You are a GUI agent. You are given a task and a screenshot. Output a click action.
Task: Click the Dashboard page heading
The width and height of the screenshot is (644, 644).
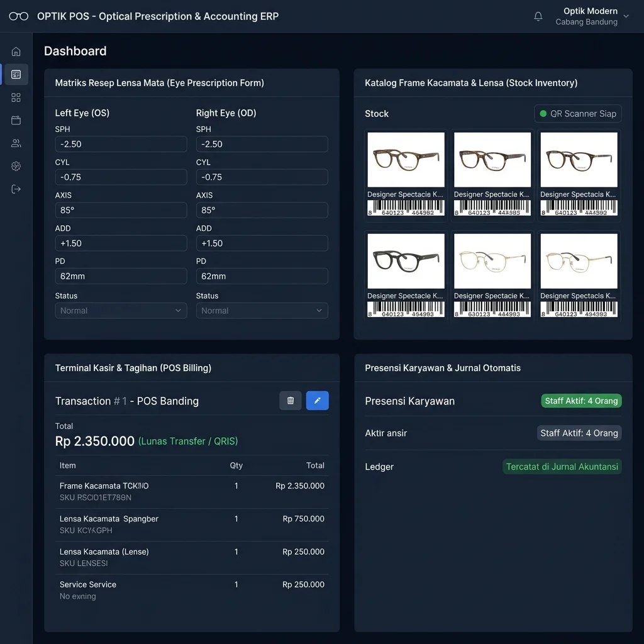[75, 51]
